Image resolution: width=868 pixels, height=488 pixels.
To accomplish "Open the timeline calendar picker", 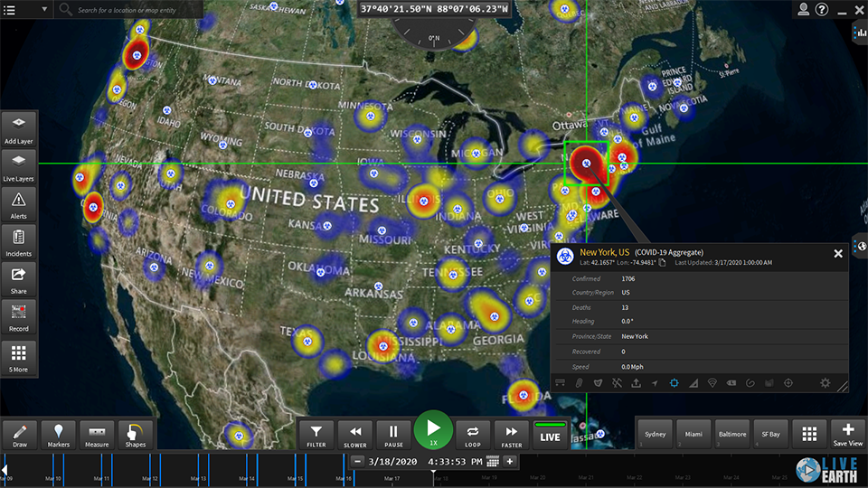I will 493,462.
